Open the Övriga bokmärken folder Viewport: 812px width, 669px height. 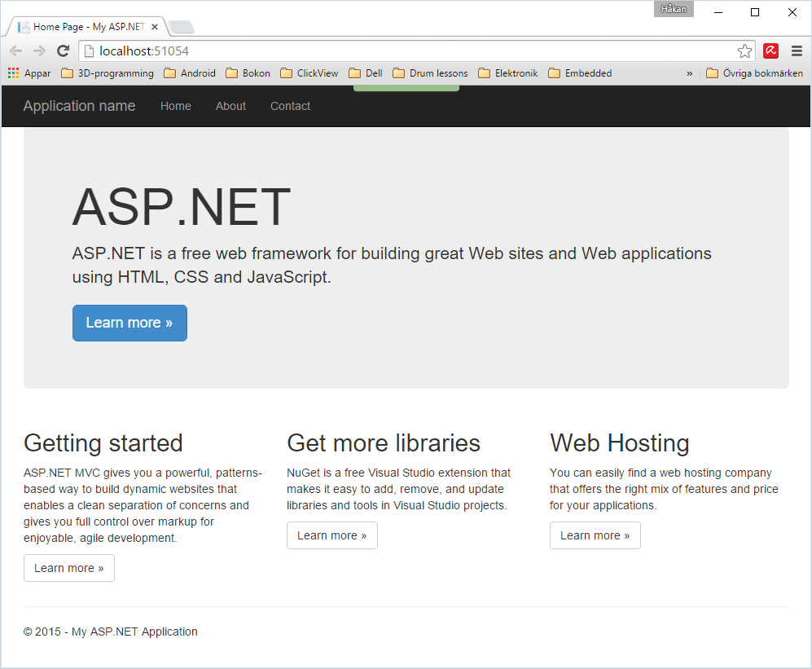pos(754,73)
